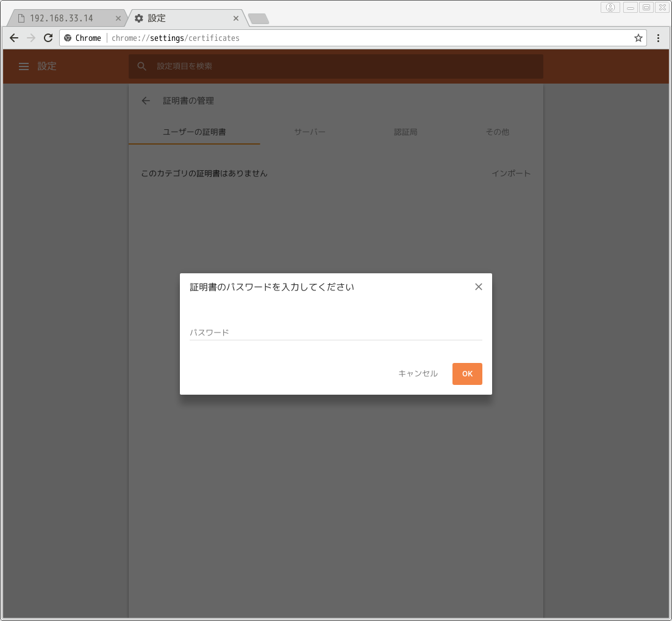The image size is (672, 621).
Task: Click the キャンセル button
Action: 418,374
